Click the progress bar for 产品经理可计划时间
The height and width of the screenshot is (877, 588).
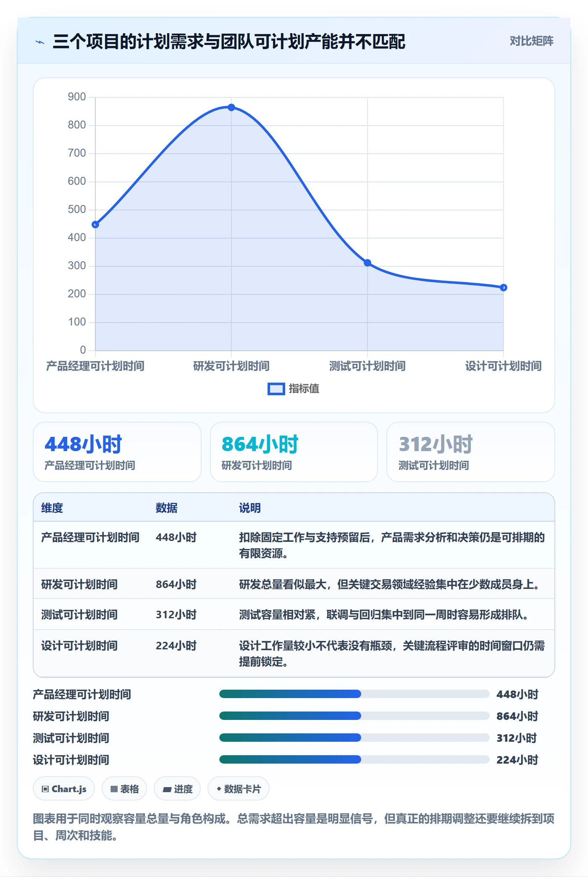pyautogui.click(x=354, y=694)
